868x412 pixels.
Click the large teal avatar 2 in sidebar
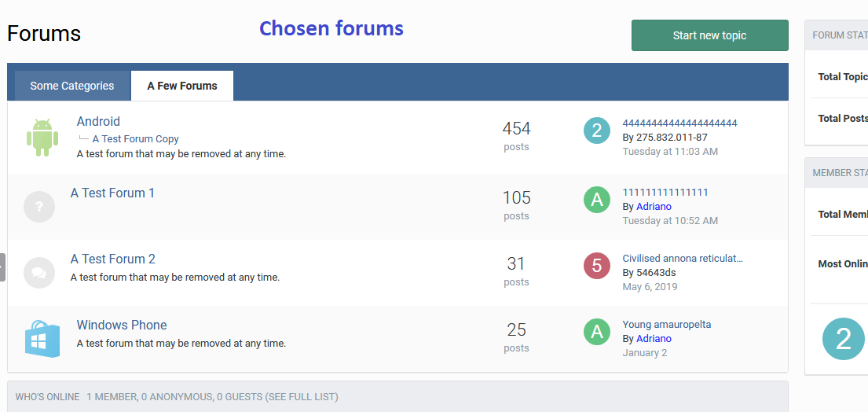(843, 339)
